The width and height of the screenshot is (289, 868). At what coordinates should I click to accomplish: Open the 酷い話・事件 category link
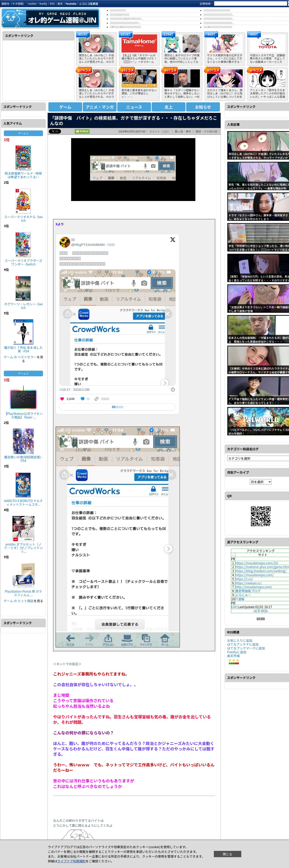(x=183, y=131)
